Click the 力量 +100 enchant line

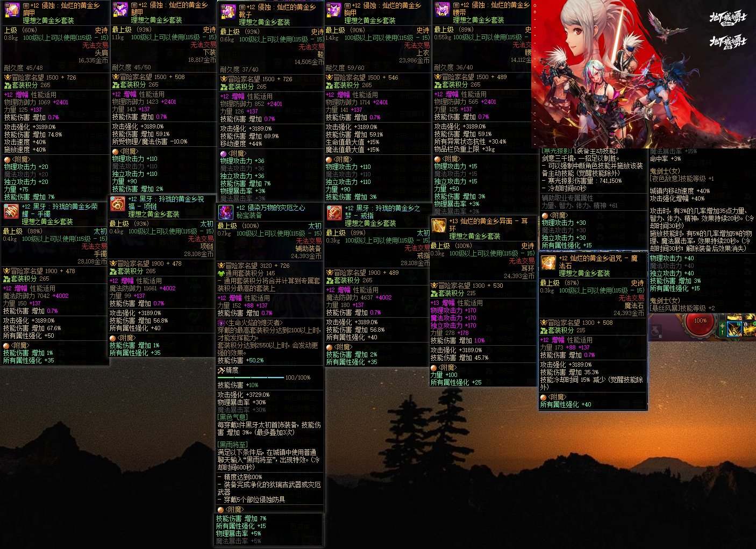tap(444, 375)
